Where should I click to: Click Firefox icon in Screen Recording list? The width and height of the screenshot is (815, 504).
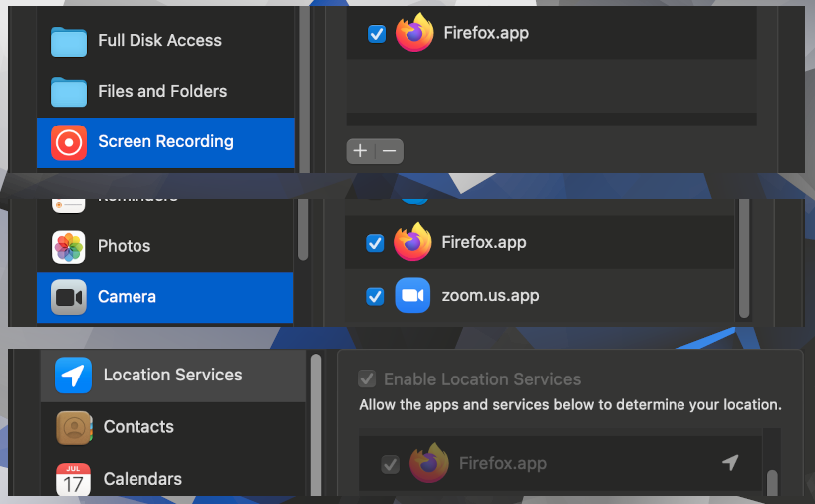414,32
